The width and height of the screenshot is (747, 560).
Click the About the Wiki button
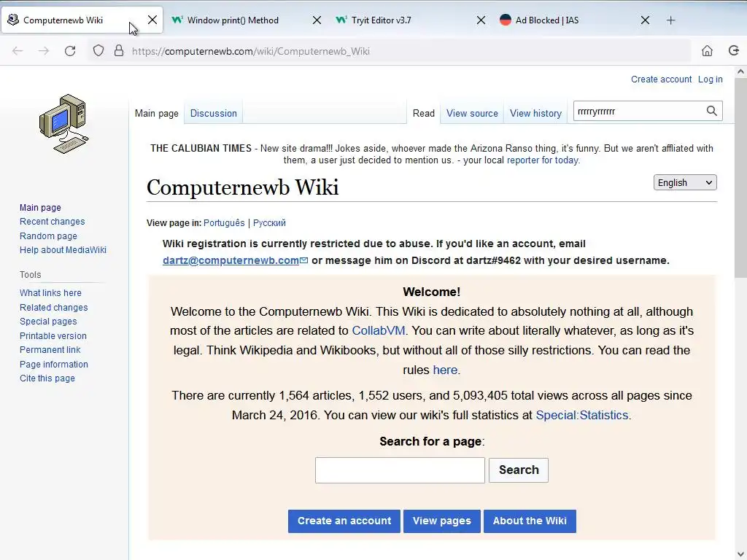[530, 521]
